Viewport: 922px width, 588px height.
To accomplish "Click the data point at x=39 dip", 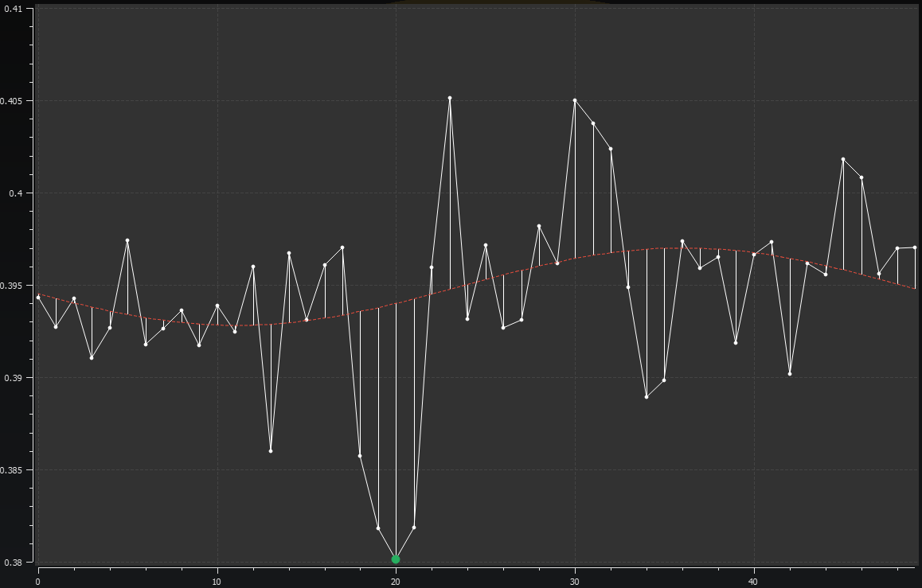I will [x=736, y=342].
